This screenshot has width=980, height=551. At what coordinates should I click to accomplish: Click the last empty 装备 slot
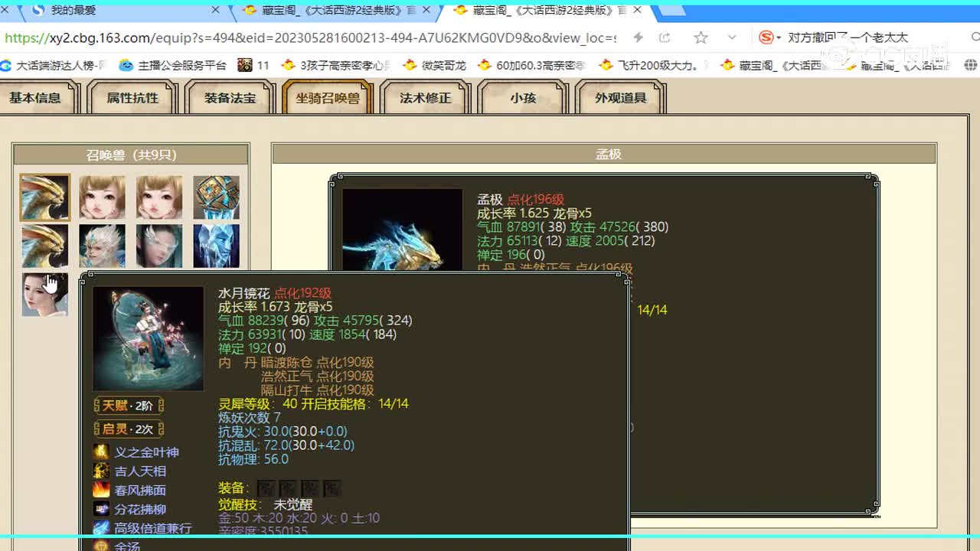click(x=332, y=488)
